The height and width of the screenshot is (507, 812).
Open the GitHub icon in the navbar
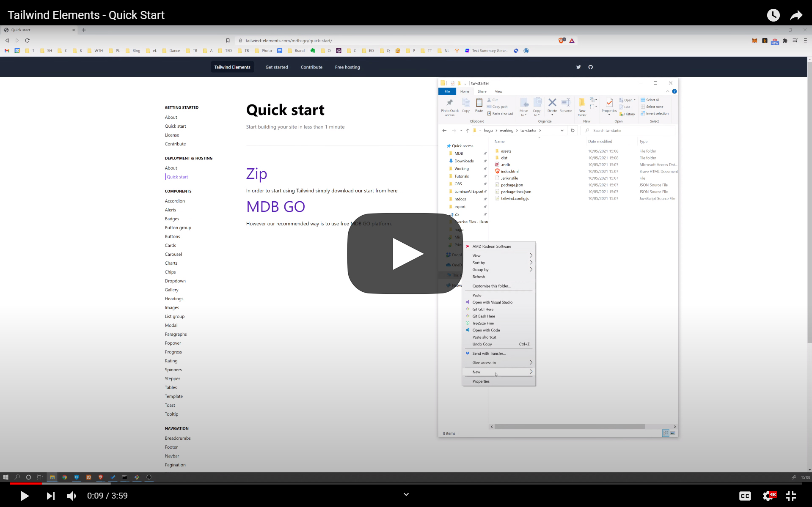591,67
